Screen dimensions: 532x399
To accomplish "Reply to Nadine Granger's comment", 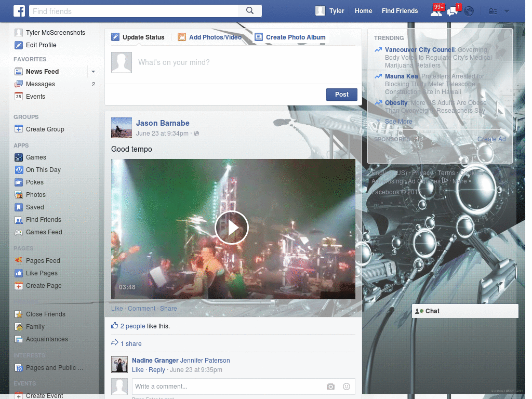I will point(157,370).
